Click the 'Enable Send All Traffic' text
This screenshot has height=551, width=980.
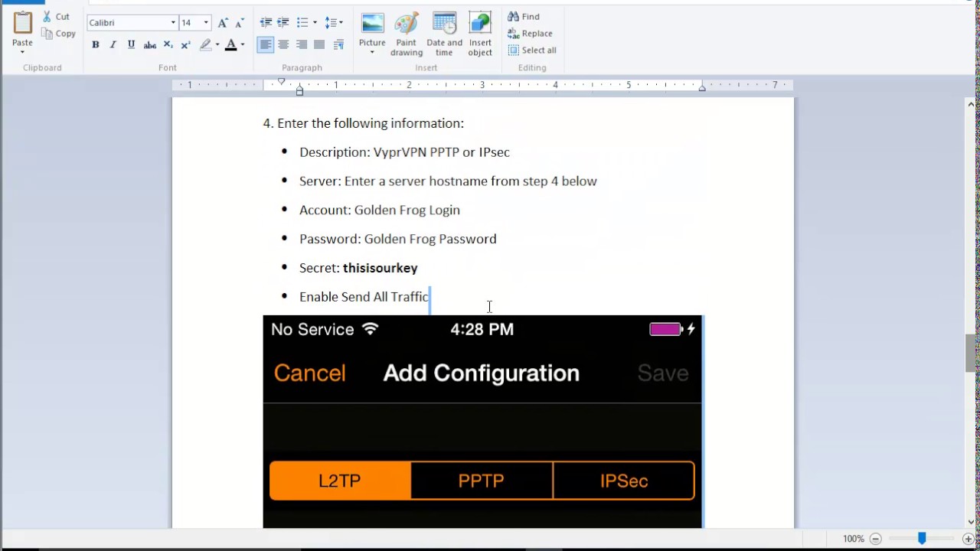pyautogui.click(x=364, y=297)
